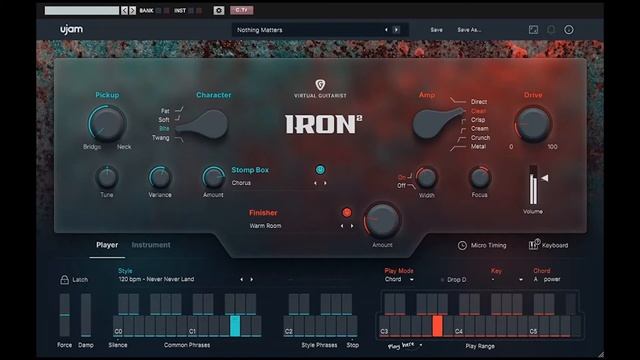
Task: Go to previous Style arrow
Action: 242,280
